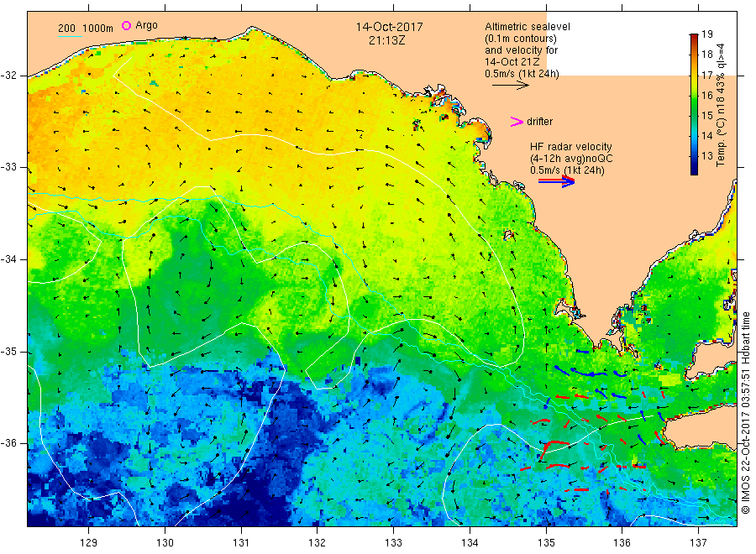Screen dimensions: 756x554
Task: Click the latitude axis label -35
Action: [9, 351]
